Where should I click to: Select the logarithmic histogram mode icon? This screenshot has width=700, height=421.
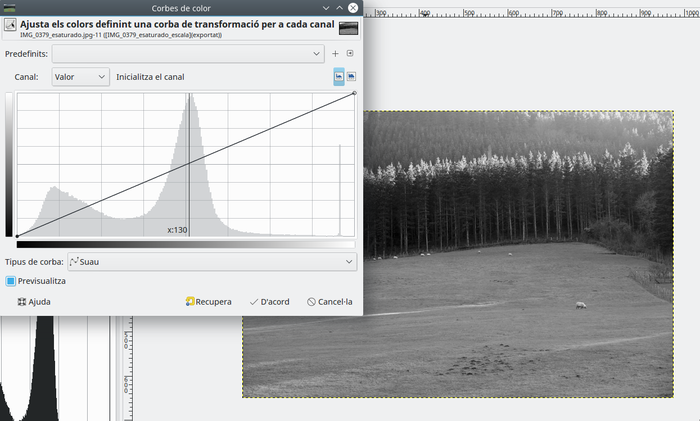[x=351, y=77]
